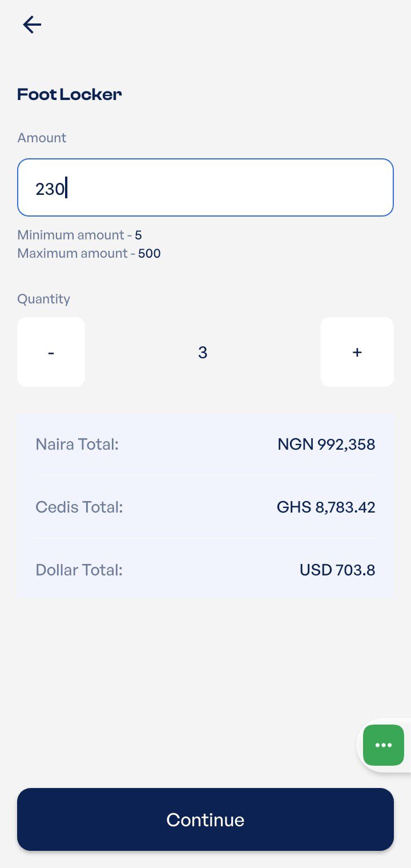The image size is (411, 868).
Task: Tap the Cedis Total label
Action: tap(79, 507)
